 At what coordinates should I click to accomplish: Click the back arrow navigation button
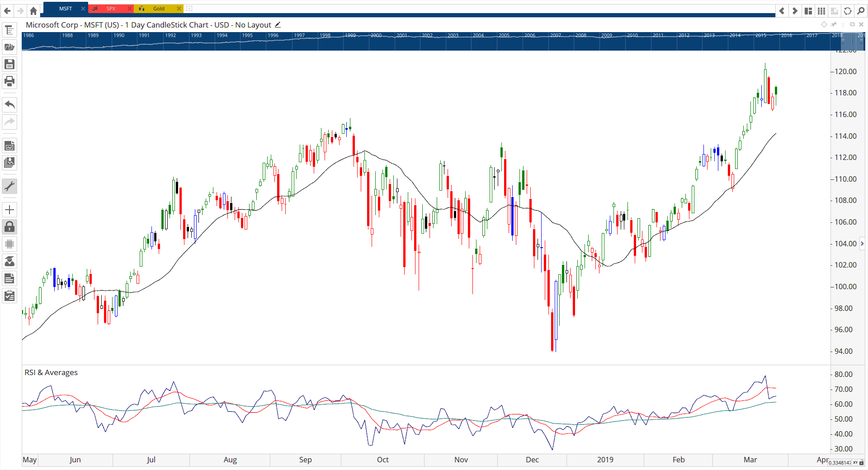pos(7,10)
